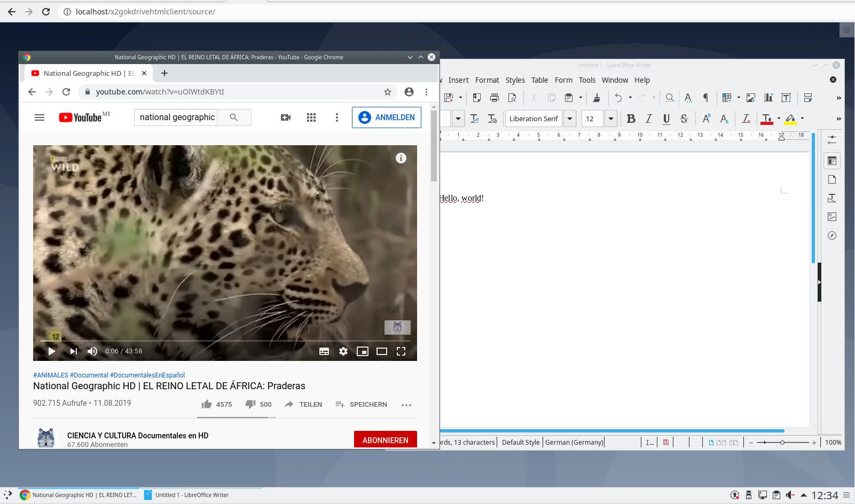The width and height of the screenshot is (855, 504).
Task: Open Gallery sidebar deck in Writer
Action: (832, 217)
